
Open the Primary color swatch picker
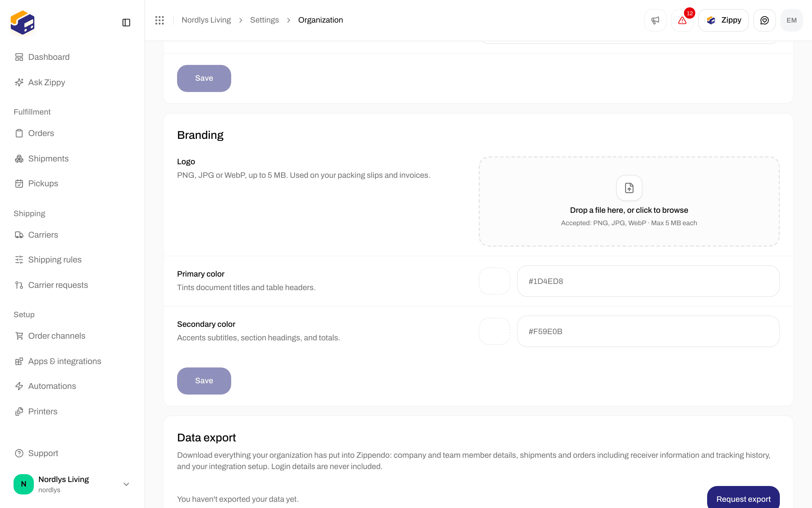(x=495, y=281)
